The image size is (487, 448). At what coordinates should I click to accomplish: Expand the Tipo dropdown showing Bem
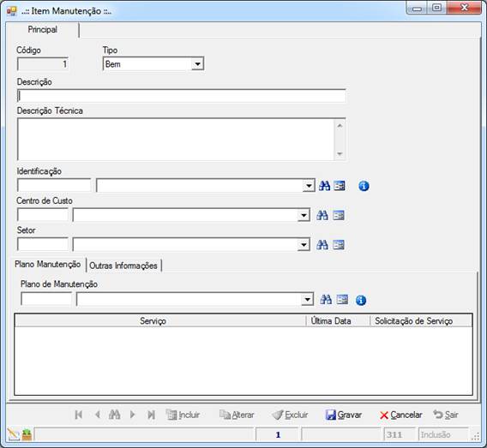197,64
